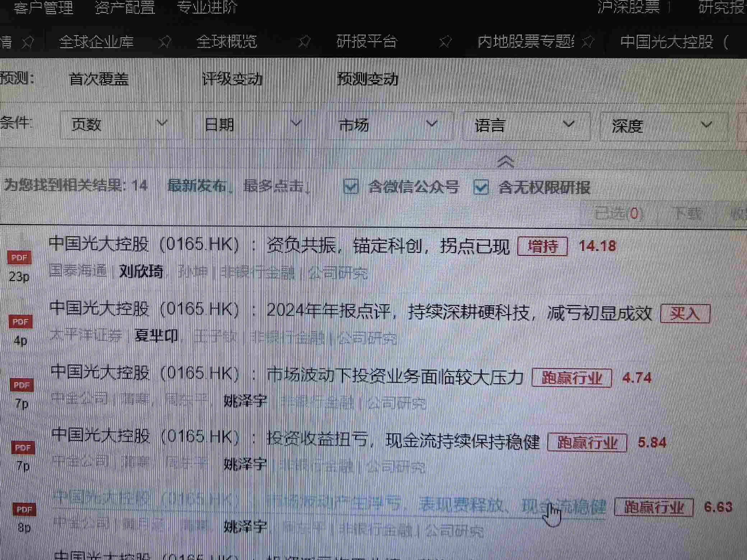Sort results by 最新发布
Screen dimensions: 747x560
click(197, 186)
